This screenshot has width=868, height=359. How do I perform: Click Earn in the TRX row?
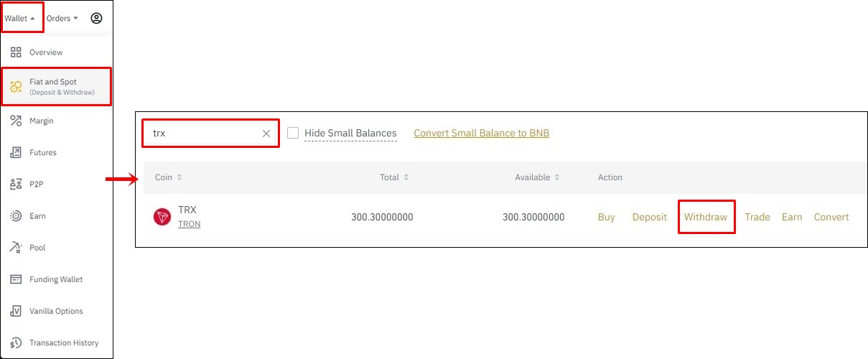(x=792, y=217)
